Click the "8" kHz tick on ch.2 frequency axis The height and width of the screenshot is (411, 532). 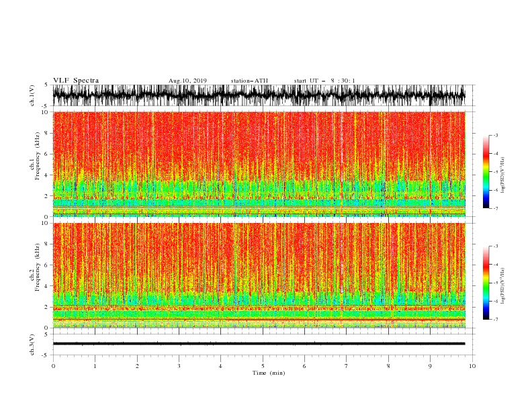(47, 244)
